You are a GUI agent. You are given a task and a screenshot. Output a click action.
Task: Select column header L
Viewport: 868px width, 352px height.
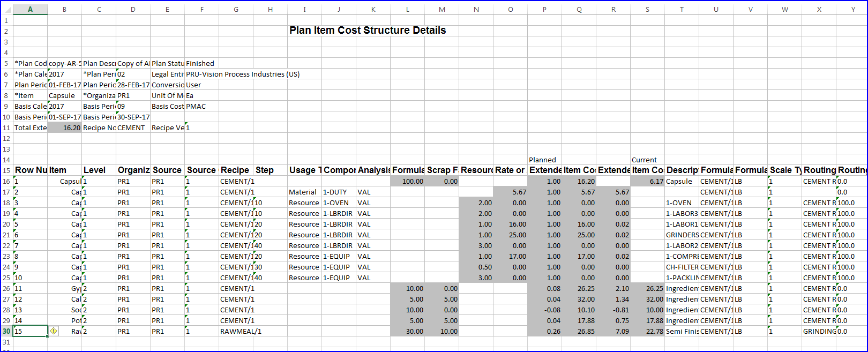click(x=407, y=10)
